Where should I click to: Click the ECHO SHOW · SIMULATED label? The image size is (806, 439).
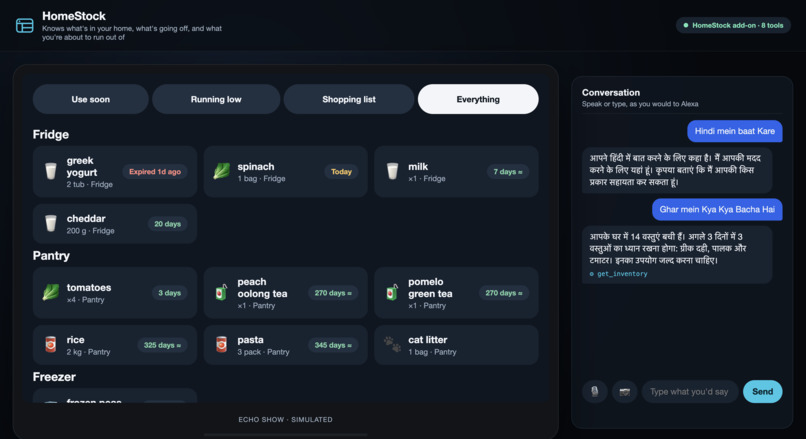pos(285,419)
